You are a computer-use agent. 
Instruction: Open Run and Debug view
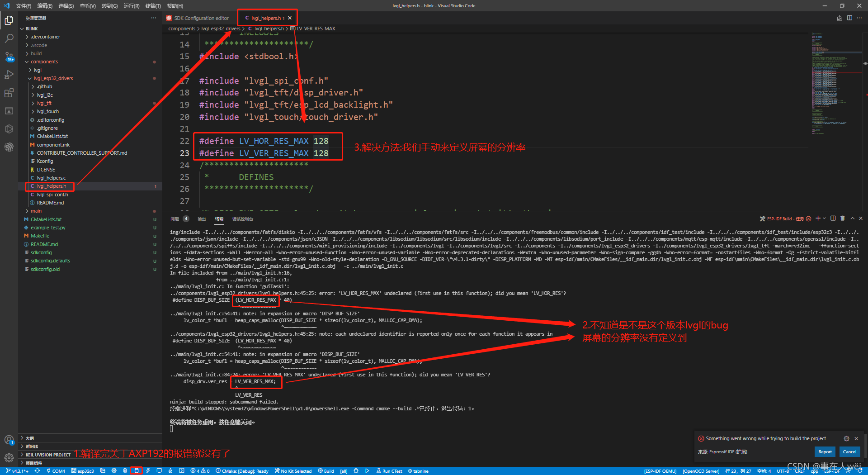point(9,75)
